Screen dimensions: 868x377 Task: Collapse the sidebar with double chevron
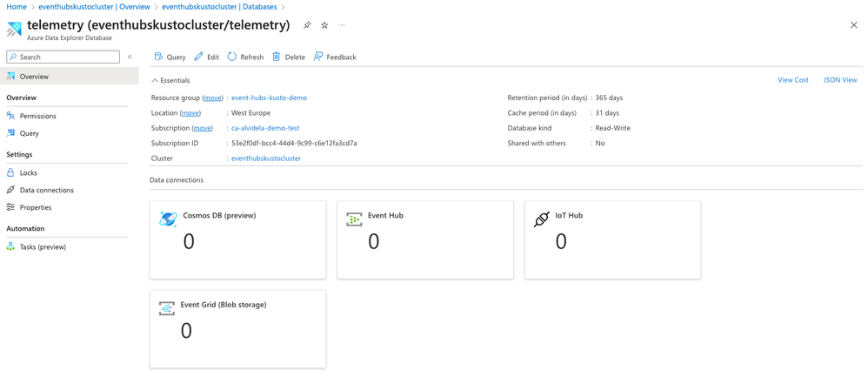130,57
